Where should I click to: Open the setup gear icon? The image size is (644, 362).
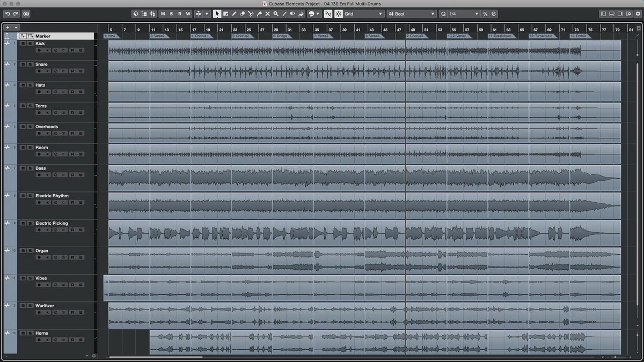click(x=94, y=356)
